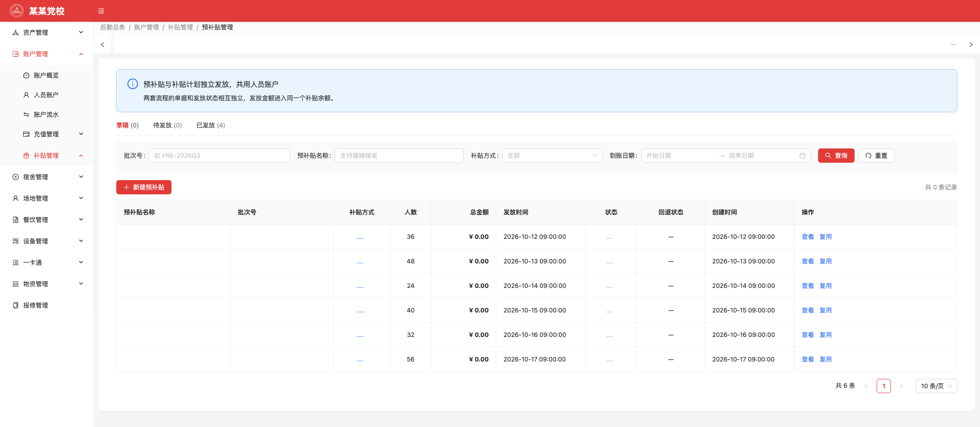980x427 pixels.
Task: Click the 预补贴名称 search input
Action: (x=399, y=156)
